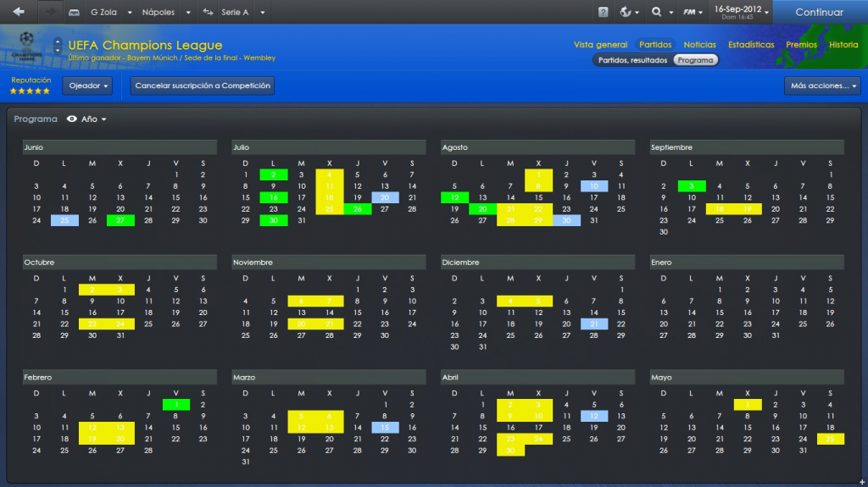Switch to Estadísticas tab
868x487 pixels.
click(x=751, y=45)
